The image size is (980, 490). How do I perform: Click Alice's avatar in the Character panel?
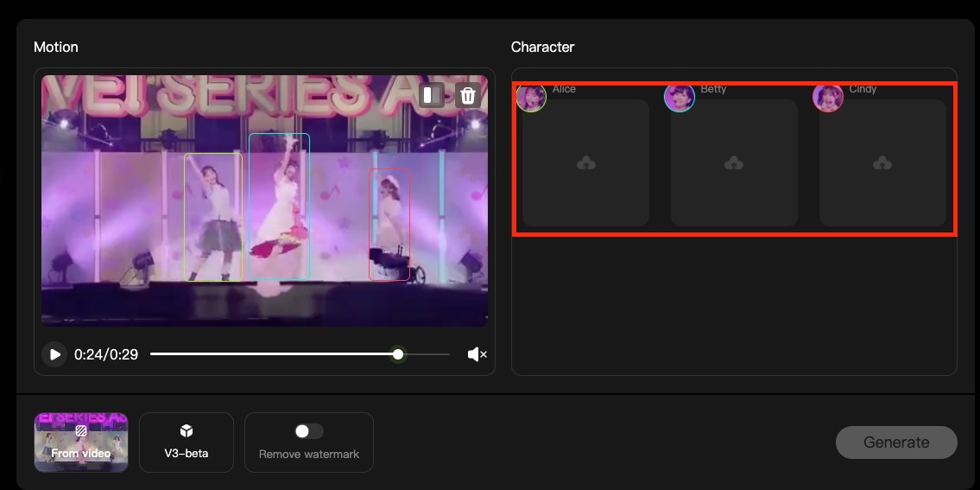(531, 98)
